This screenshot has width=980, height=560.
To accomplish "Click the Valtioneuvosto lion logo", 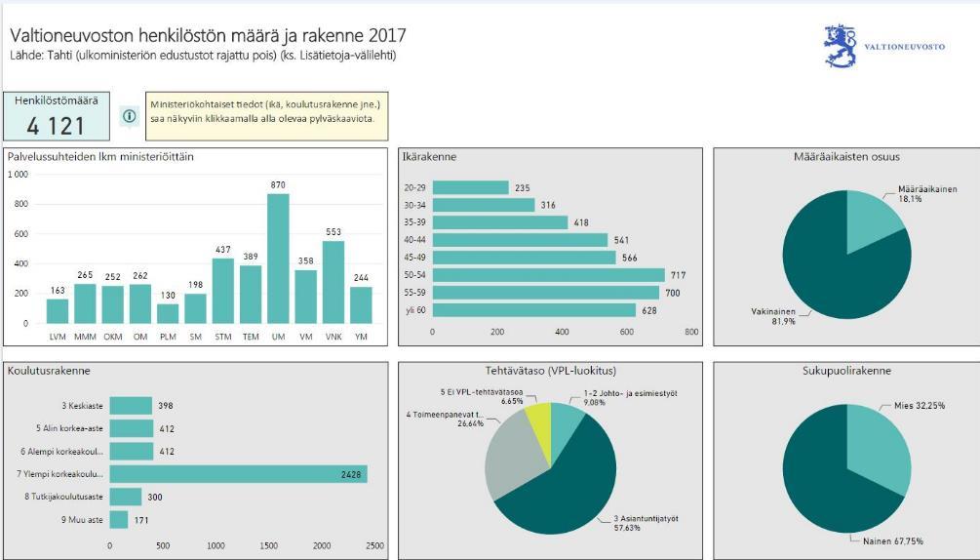I will pos(841,46).
